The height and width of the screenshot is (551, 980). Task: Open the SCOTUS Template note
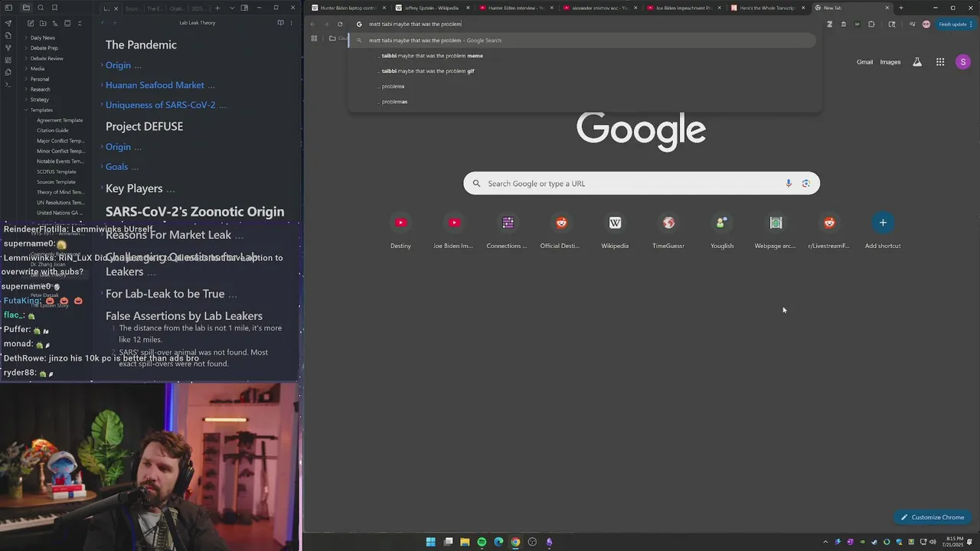[x=57, y=171]
